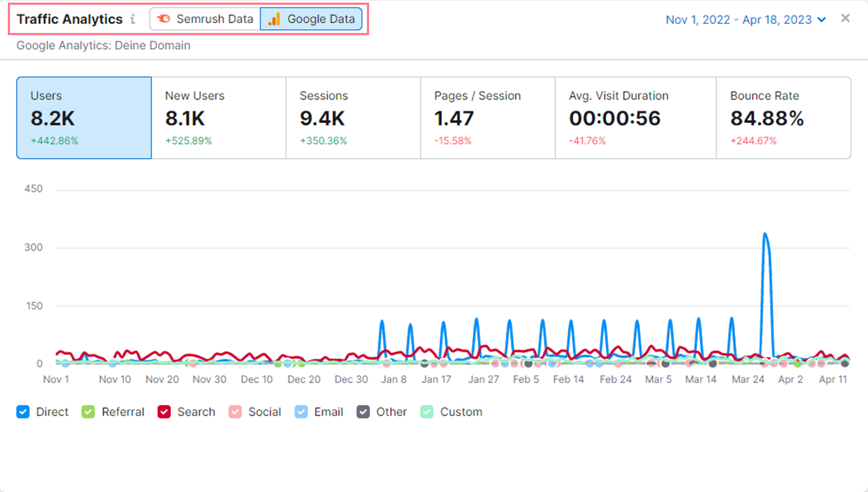
Task: Close the Traffic Analytics widget
Action: (x=845, y=18)
